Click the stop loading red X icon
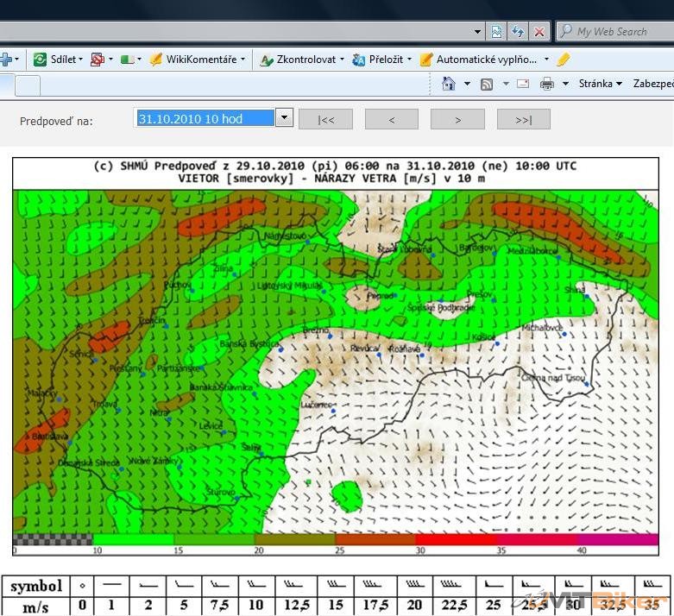Screen dimensions: 674x616 click(539, 32)
